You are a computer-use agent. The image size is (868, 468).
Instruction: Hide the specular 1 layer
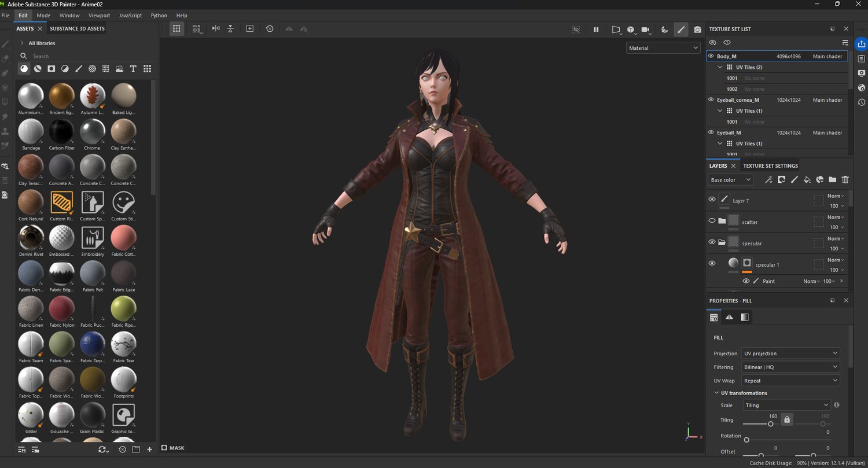click(712, 263)
